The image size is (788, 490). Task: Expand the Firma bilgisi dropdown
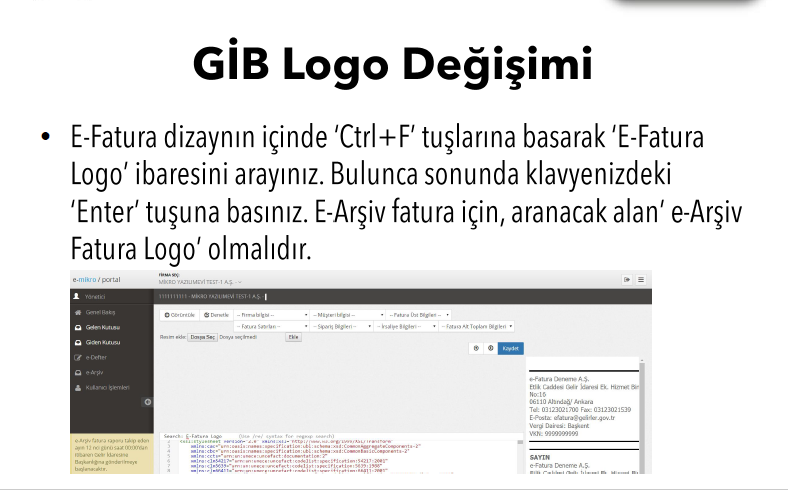(270, 314)
